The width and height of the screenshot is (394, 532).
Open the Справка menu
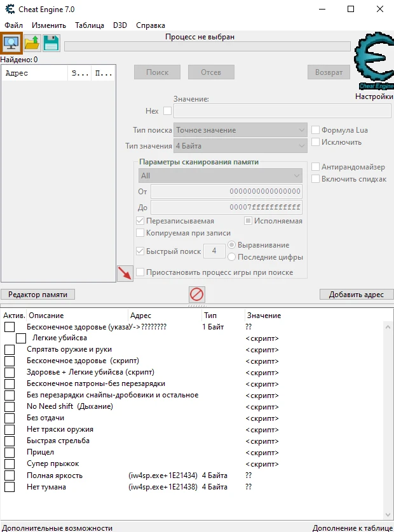click(151, 25)
